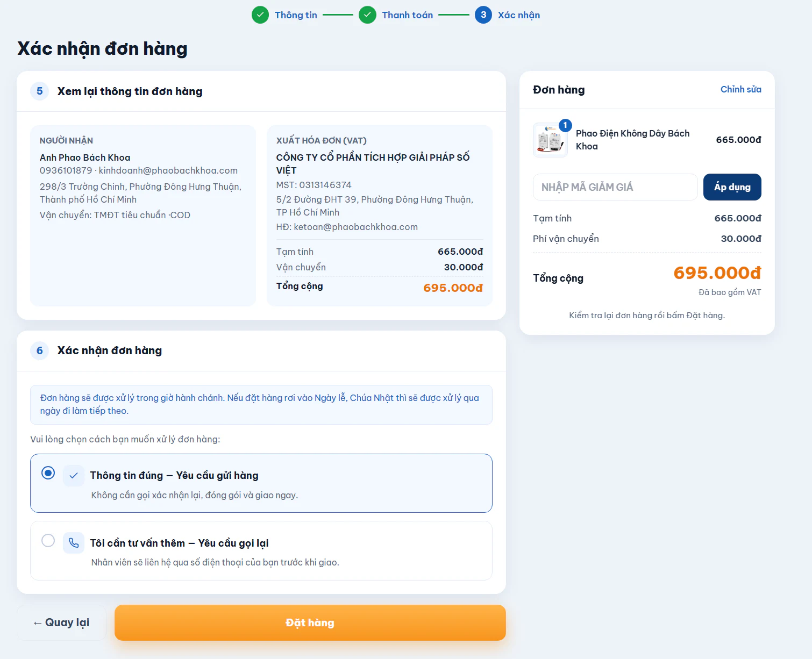
Task: Click the checkmark icon beside Thông tin đúng
Action: tap(74, 476)
